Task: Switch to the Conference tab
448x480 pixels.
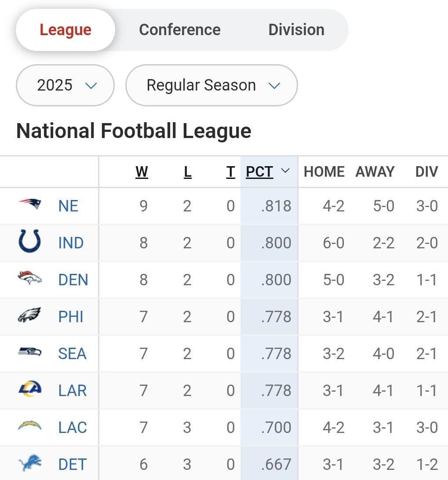Action: pyautogui.click(x=180, y=30)
